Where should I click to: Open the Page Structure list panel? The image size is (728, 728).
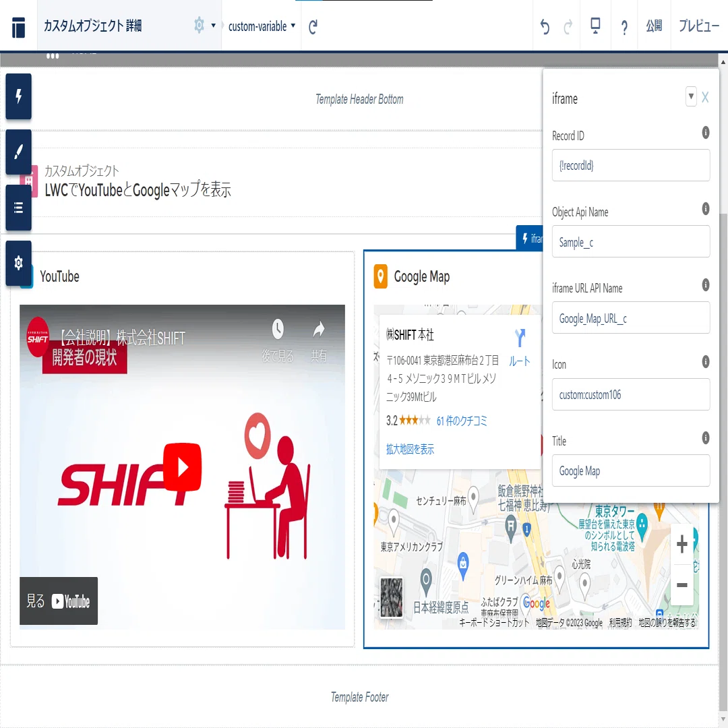click(x=19, y=208)
